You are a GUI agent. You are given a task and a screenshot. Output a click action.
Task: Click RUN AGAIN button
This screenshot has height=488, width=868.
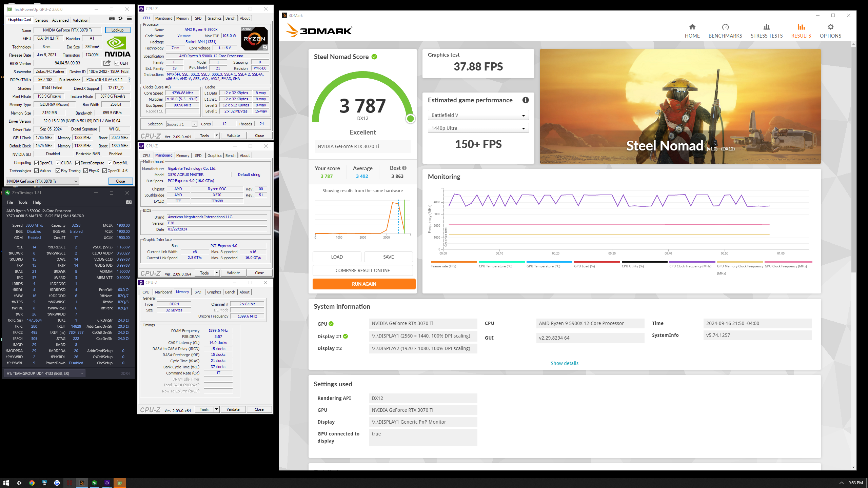pyautogui.click(x=364, y=284)
